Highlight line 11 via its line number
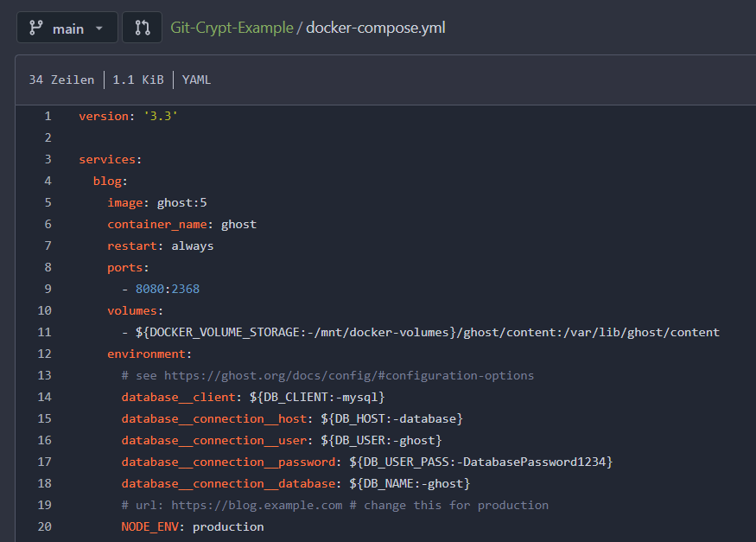The width and height of the screenshot is (756, 542). [x=43, y=331]
